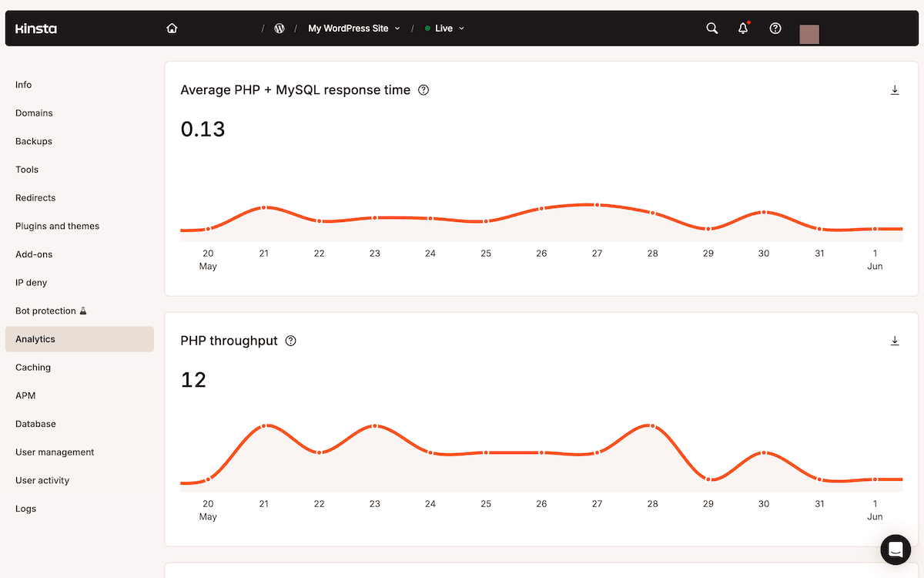Viewport: 924px width, 578px height.
Task: Click the Average PHP + MySQL response time heading
Action: [296, 90]
